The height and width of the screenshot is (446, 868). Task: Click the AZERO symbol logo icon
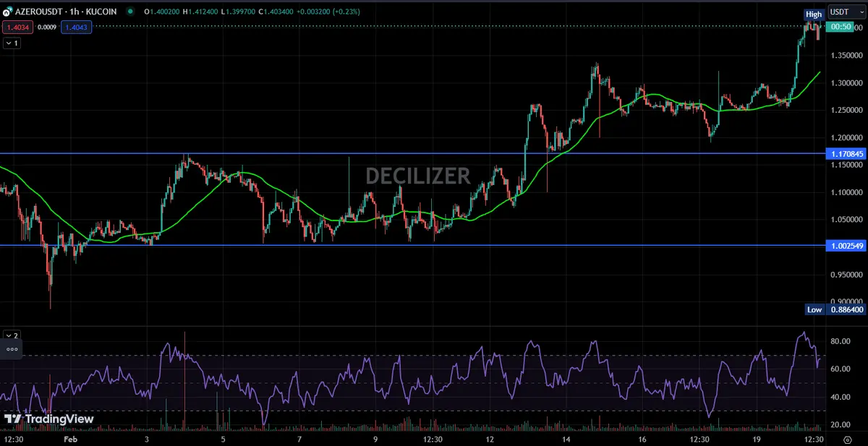[x=7, y=12]
